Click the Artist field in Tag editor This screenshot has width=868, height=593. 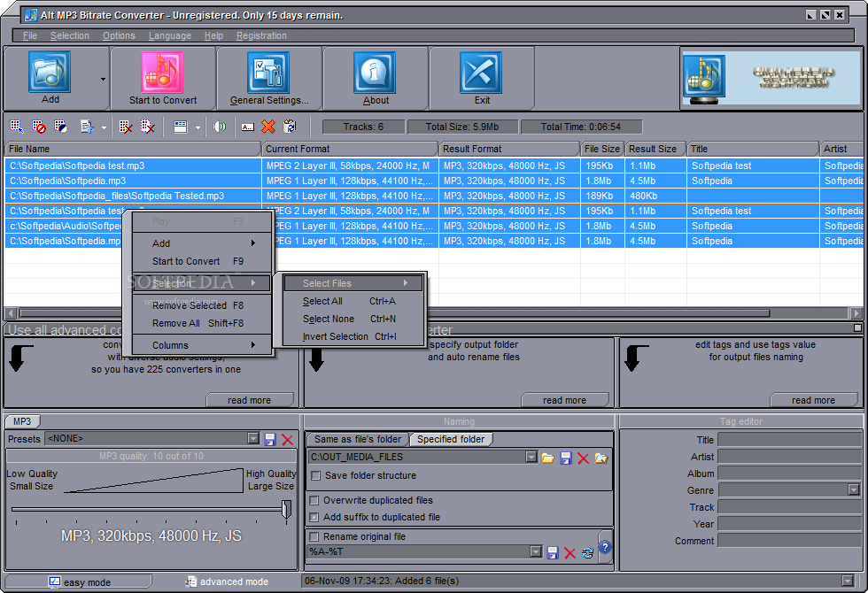tap(789, 457)
